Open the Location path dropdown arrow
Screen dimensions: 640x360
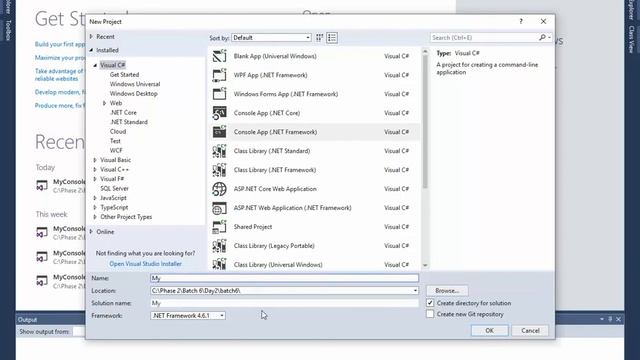(x=415, y=291)
